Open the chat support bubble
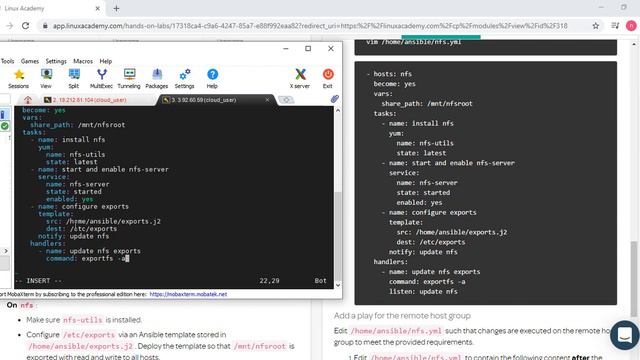Screen dimensions: 640x360 click(624, 335)
